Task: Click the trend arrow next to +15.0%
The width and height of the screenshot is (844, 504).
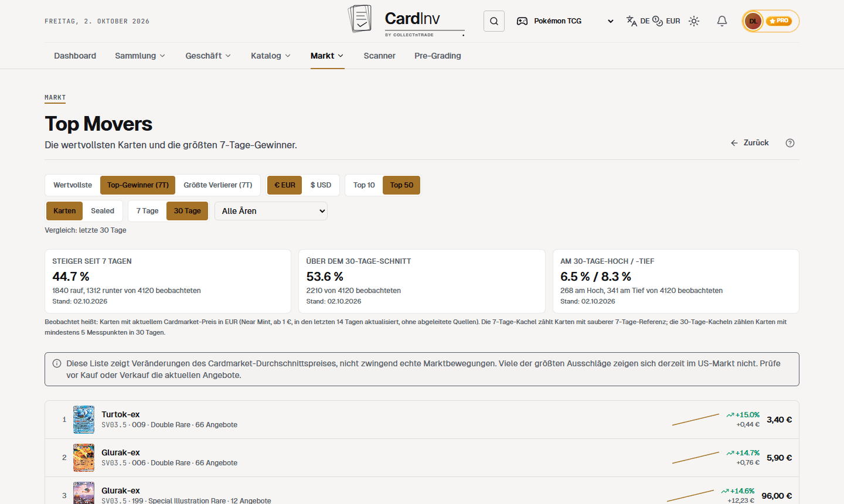Action: 730,415
